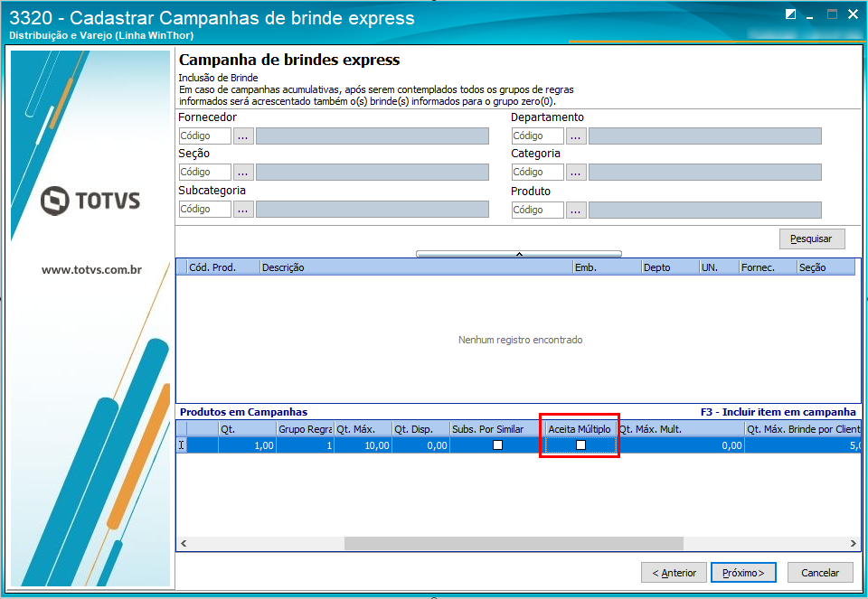Sort by Cód. Prod. column header
Viewport: 868px width, 599px height.
tap(223, 267)
